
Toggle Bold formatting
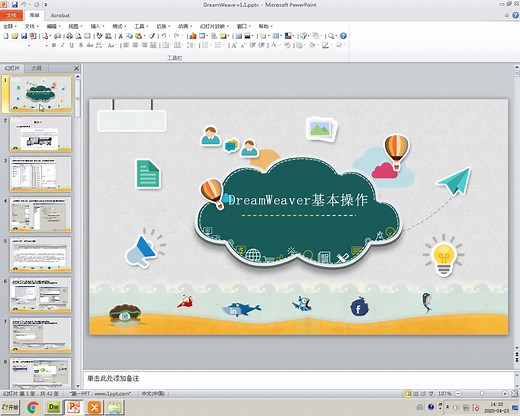[x=53, y=45]
